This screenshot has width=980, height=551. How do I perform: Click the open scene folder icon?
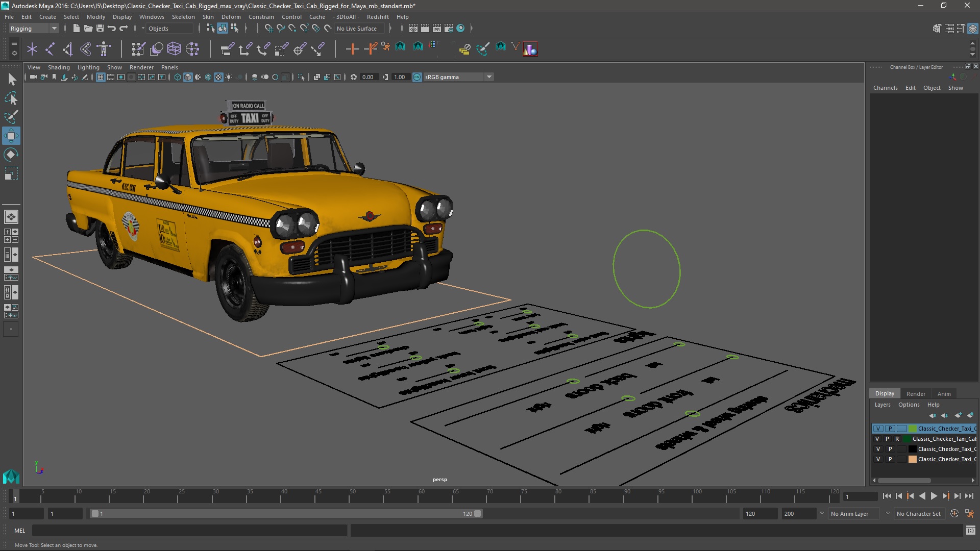(x=88, y=29)
